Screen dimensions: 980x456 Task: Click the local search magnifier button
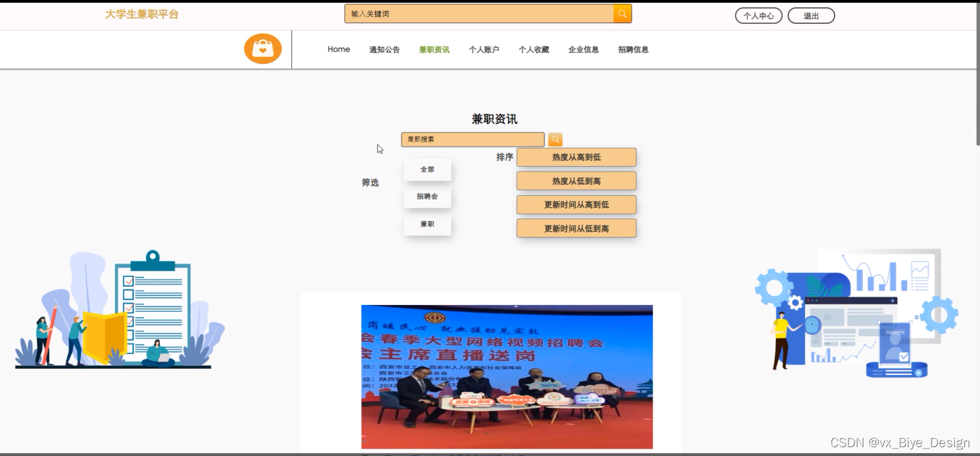tap(555, 140)
